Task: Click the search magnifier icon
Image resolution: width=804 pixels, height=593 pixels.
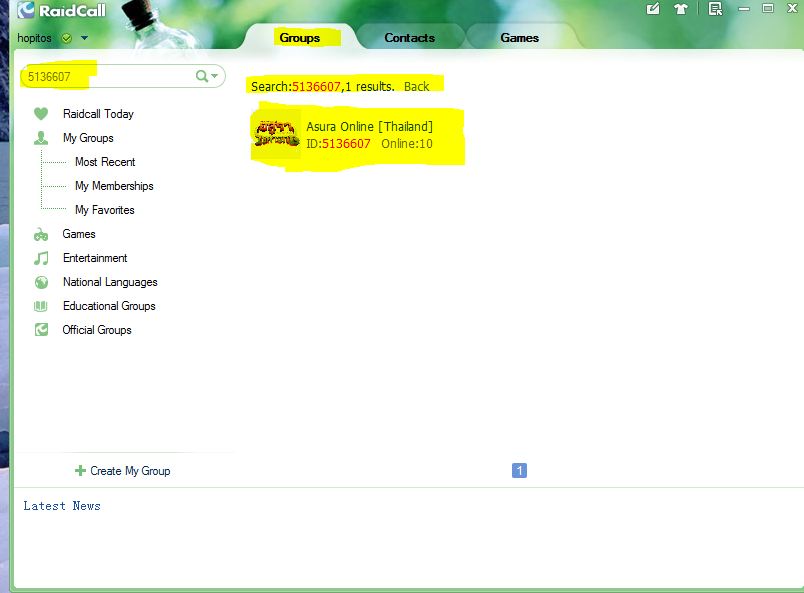Action: [x=202, y=76]
